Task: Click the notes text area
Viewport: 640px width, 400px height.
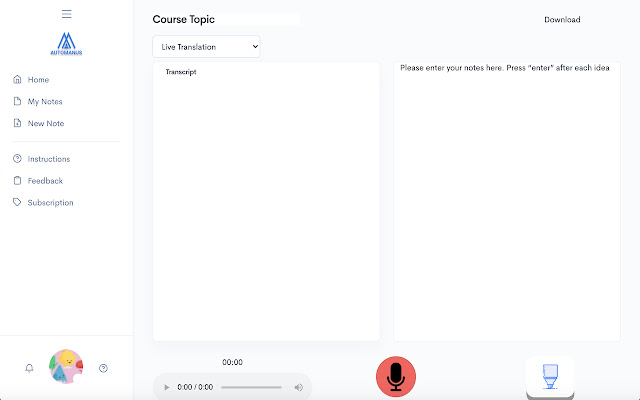Action: click(507, 202)
